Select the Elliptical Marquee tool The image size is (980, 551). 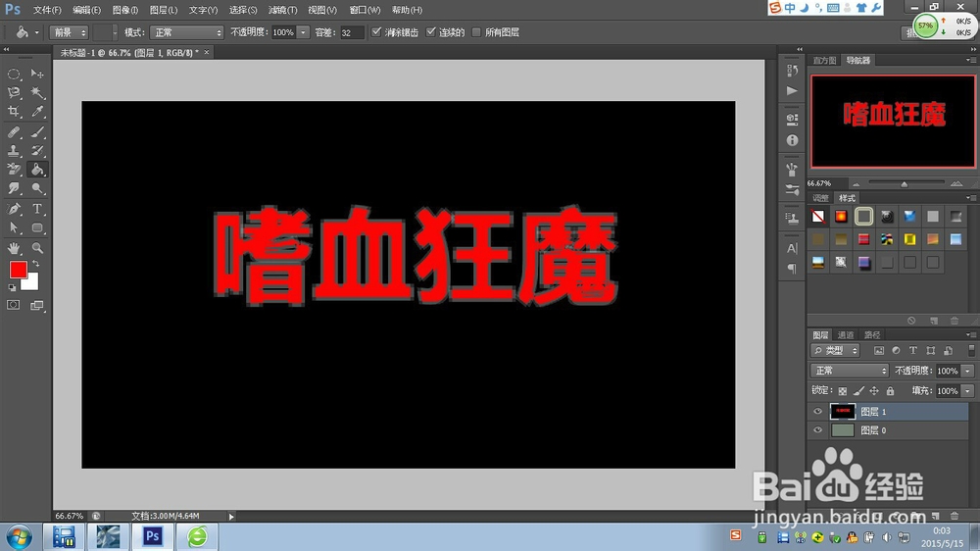point(14,74)
